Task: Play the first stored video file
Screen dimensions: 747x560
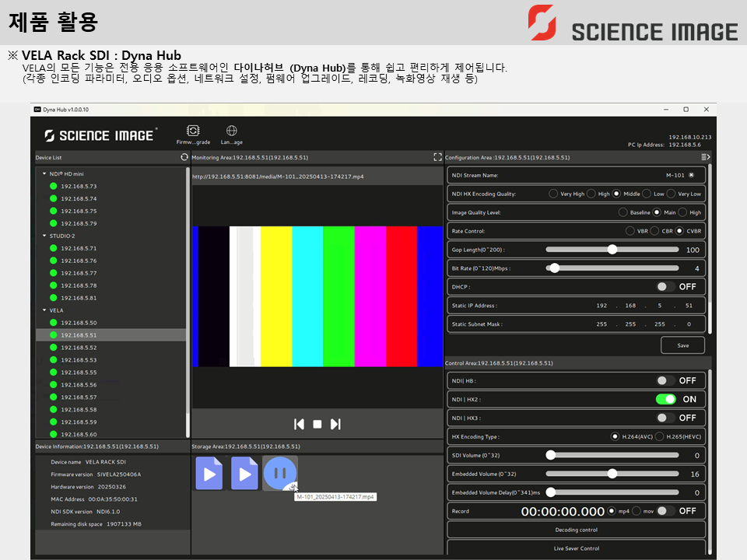Action: tap(209, 474)
